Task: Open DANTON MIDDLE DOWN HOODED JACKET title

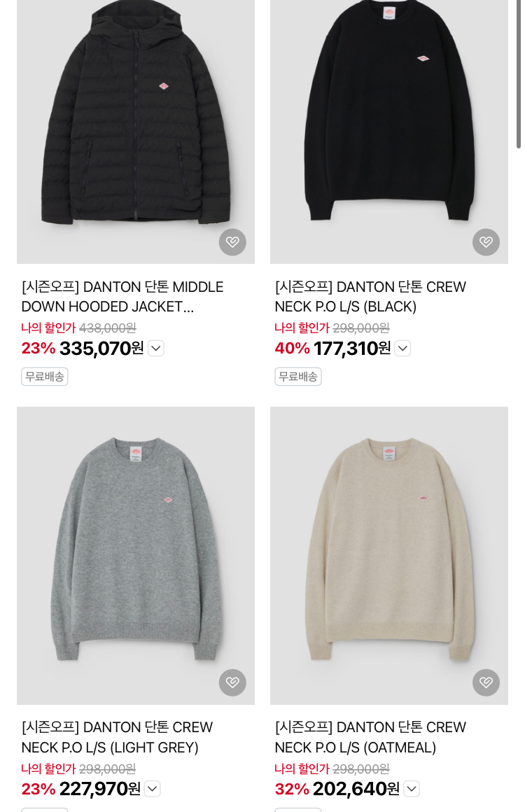Action: pyautogui.click(x=122, y=297)
